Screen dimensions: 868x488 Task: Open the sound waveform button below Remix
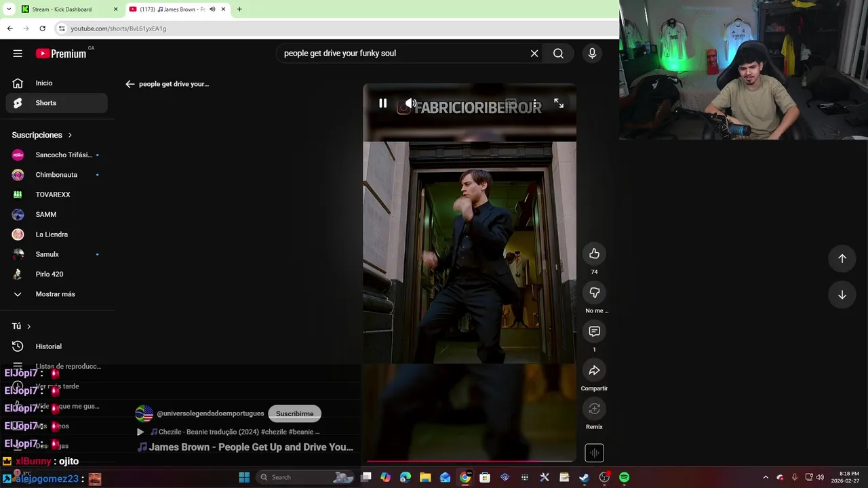pyautogui.click(x=594, y=453)
